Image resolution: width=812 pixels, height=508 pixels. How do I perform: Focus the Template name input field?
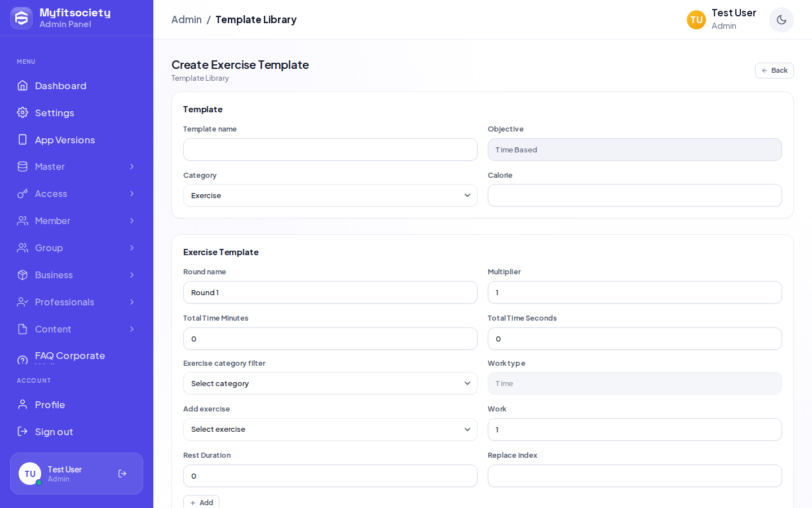pos(330,150)
